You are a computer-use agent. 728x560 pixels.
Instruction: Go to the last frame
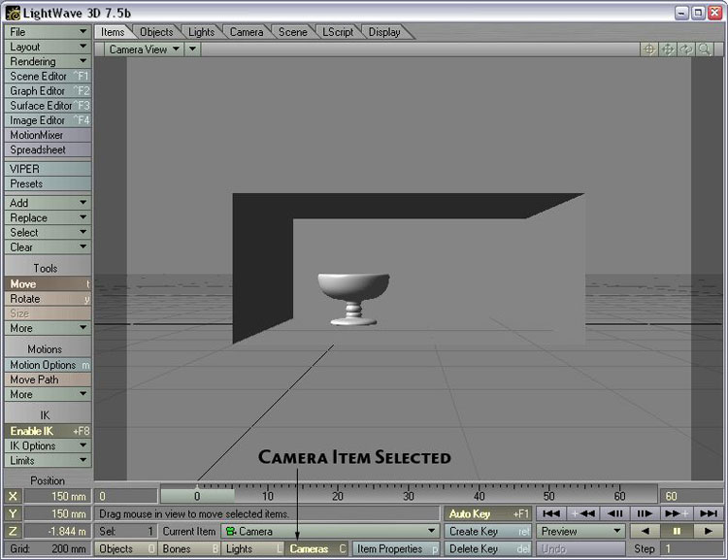[710, 513]
